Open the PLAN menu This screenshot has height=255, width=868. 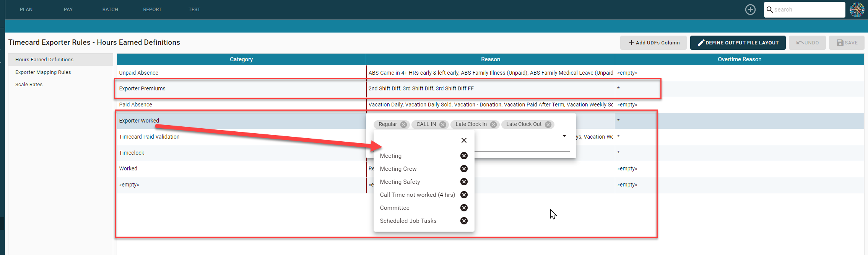(x=26, y=10)
